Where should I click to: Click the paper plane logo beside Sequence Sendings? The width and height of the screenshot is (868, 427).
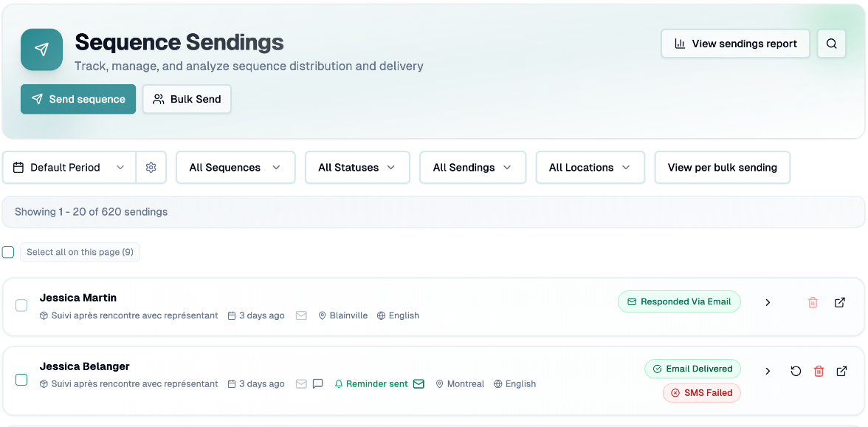[x=41, y=49]
